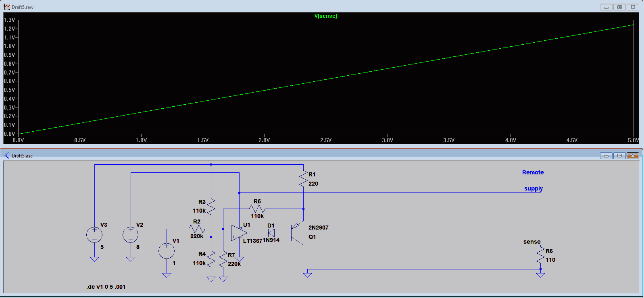644x298 pixels.
Task: Click the Draft5.raw title bar text
Action: (x=23, y=7)
